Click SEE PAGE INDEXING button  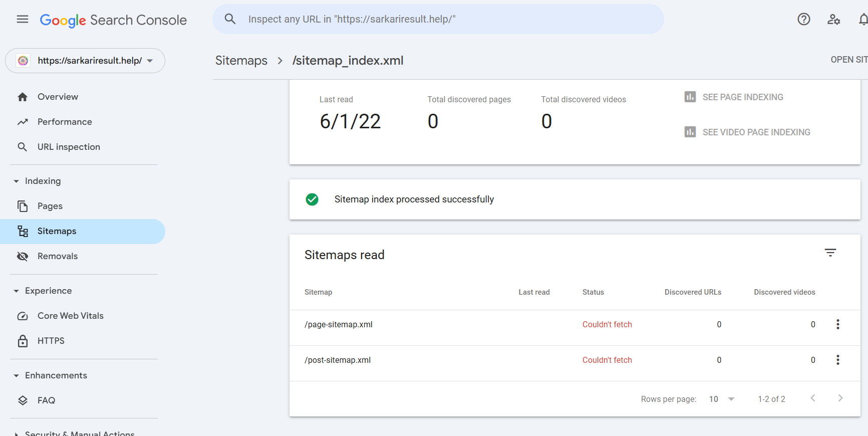(742, 97)
